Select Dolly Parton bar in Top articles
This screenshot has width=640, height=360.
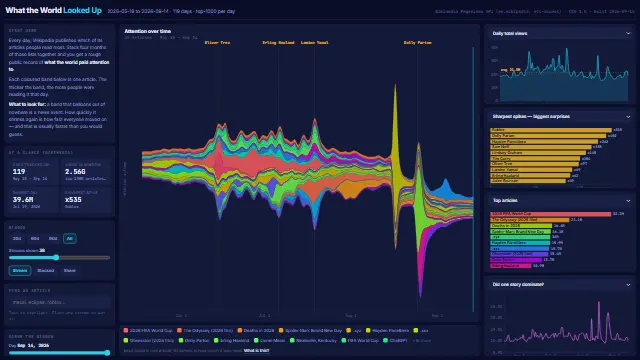(516, 260)
